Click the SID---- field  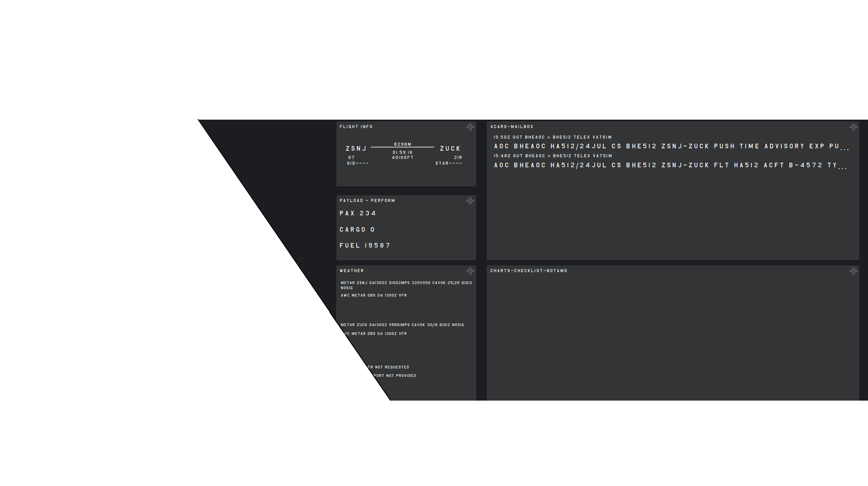click(x=358, y=163)
